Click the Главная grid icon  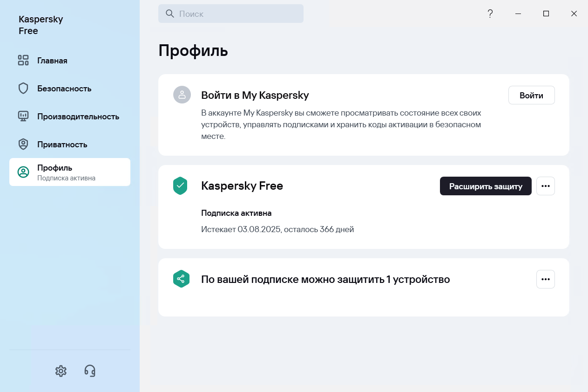click(23, 61)
